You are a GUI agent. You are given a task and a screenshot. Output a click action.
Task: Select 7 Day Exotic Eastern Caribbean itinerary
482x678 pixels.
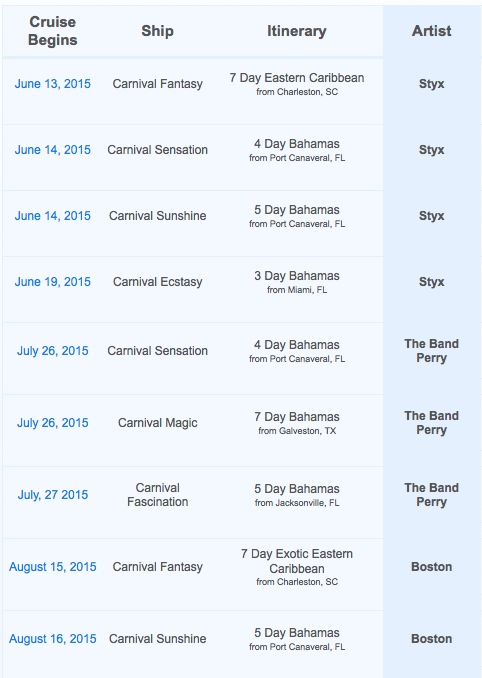[x=297, y=561]
